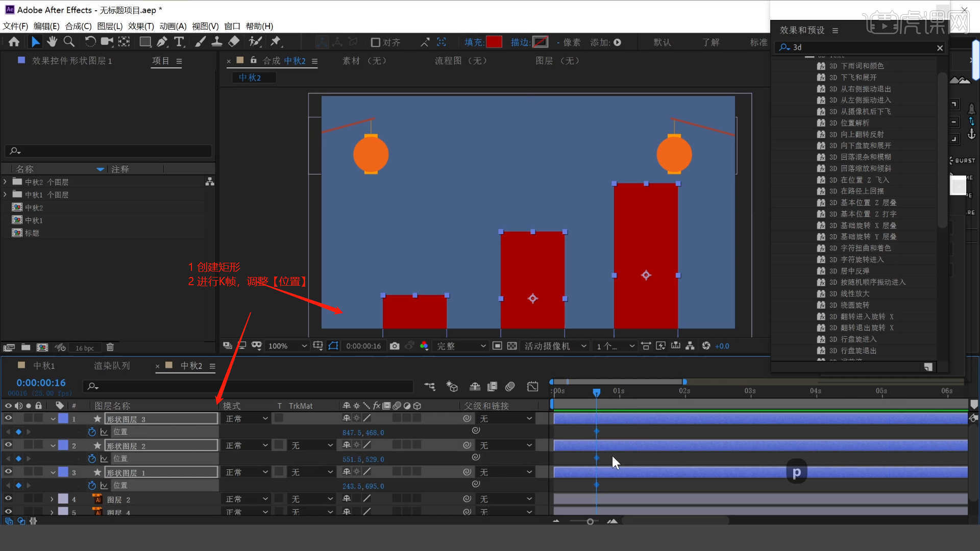
Task: Collapse 形状图层 2 properties
Action: (53, 445)
